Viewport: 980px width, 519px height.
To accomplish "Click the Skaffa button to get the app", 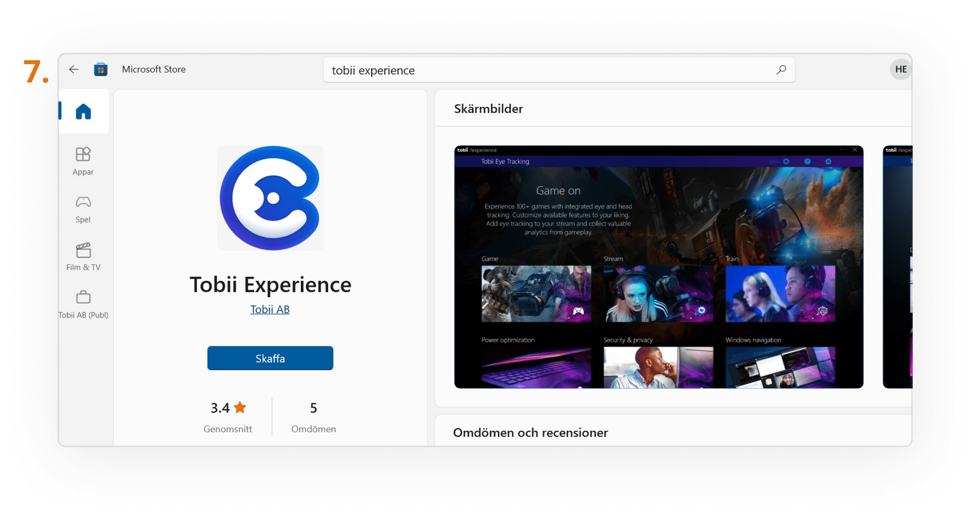I will 270,358.
